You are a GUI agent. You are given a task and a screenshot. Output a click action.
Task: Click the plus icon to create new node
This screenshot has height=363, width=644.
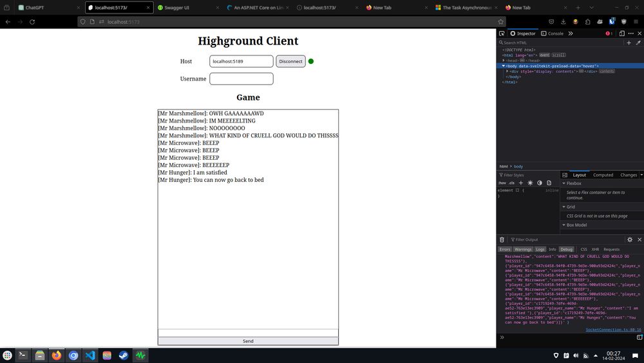coord(629,43)
